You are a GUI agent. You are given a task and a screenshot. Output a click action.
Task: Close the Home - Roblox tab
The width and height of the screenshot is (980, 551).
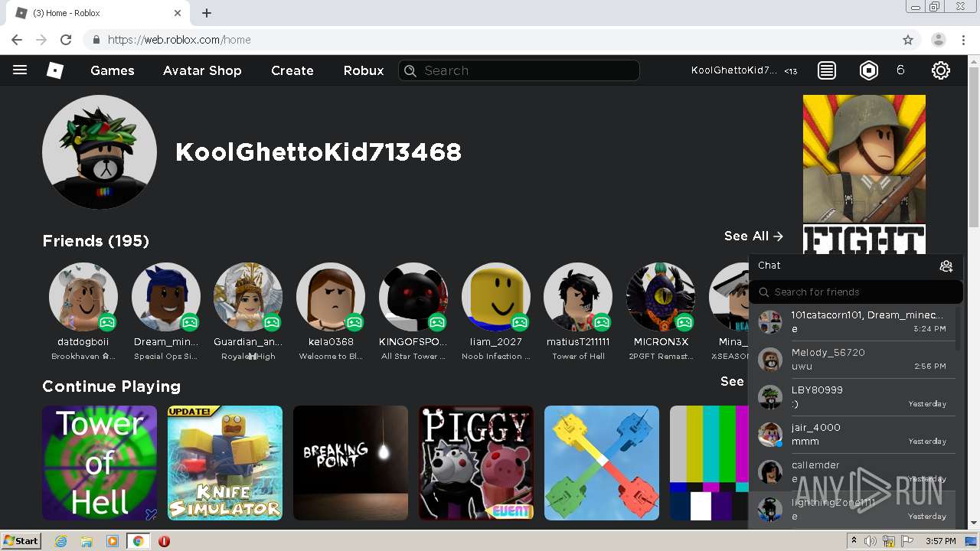point(178,13)
